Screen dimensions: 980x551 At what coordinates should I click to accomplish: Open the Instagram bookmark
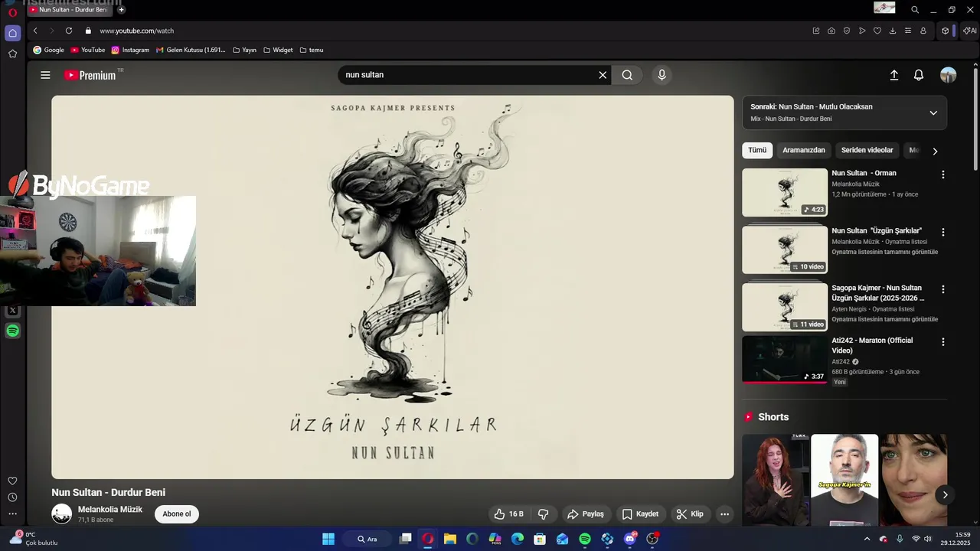coord(130,50)
